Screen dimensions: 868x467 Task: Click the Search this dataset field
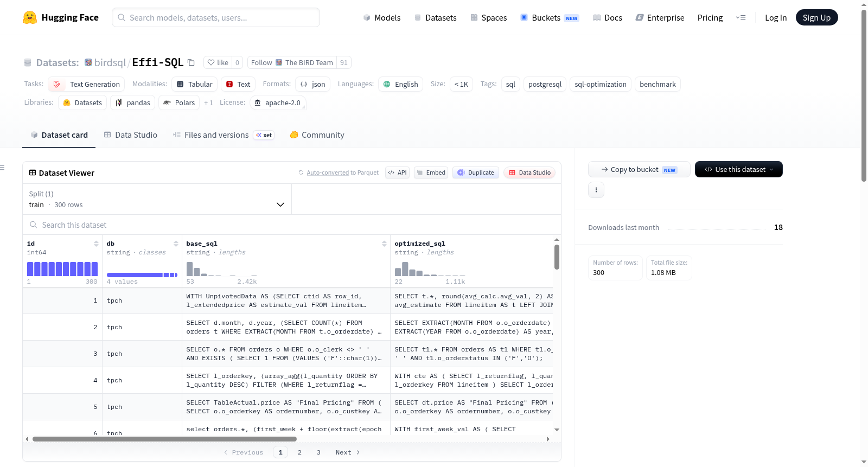click(292, 225)
